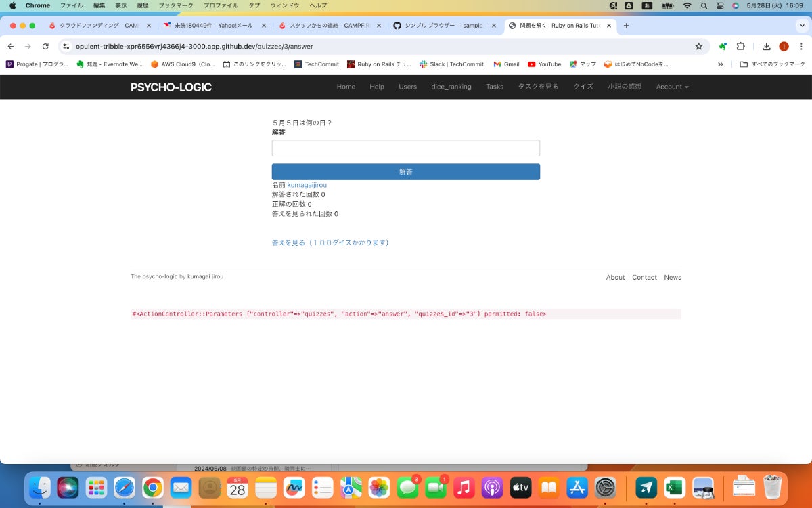Reload the page with the refresh icon

(x=45, y=46)
